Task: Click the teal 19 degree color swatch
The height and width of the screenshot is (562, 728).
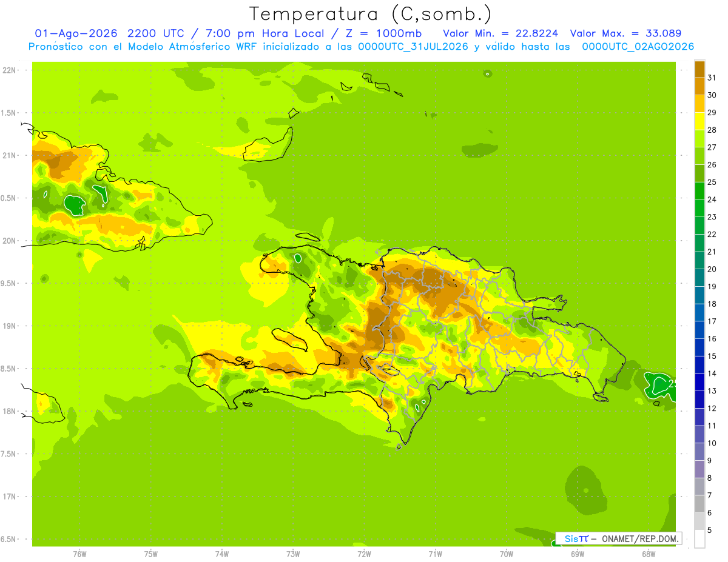Action: pos(699,278)
